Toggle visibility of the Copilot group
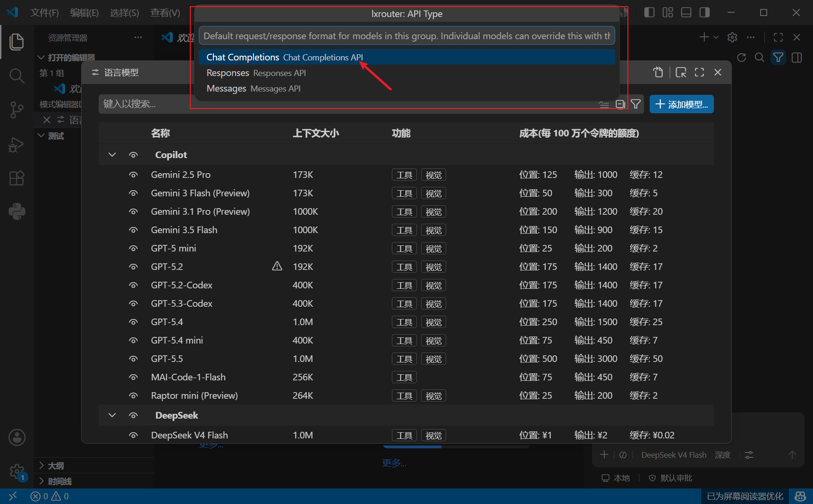The height and width of the screenshot is (504, 813). (x=134, y=155)
